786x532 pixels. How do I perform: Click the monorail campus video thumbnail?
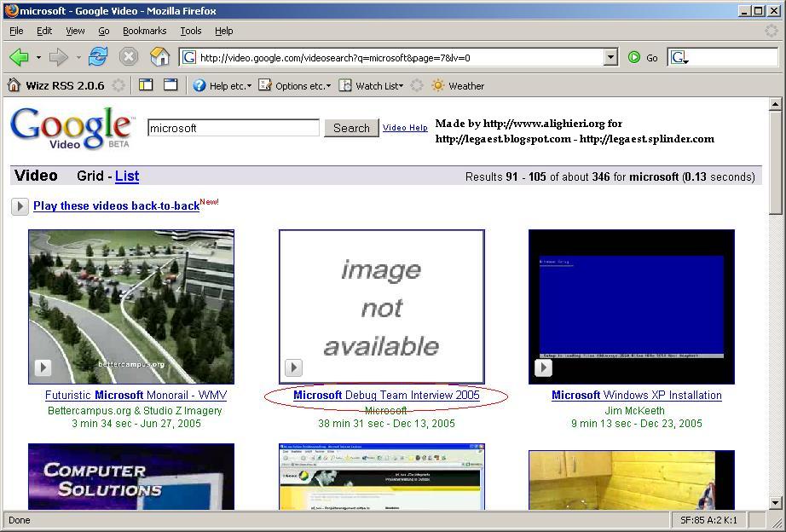(131, 307)
